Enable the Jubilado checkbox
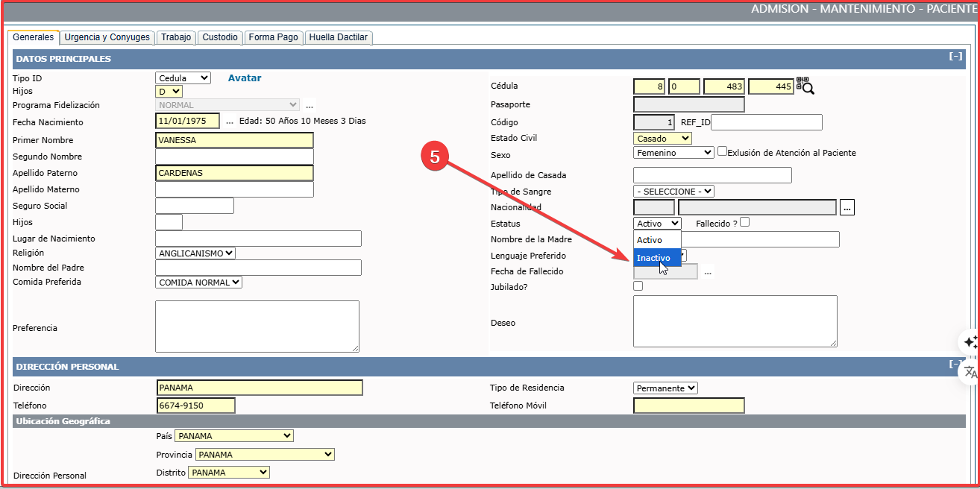980x489 pixels. (x=638, y=286)
